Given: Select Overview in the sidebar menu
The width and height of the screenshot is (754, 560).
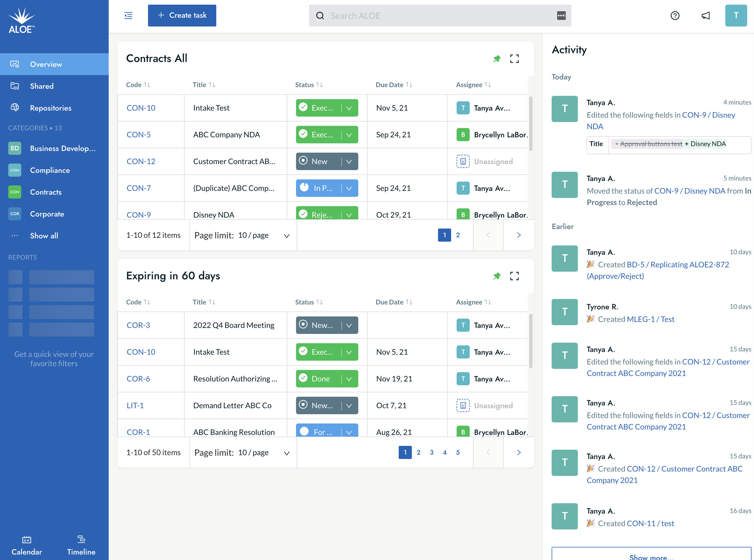Looking at the screenshot, I should pyautogui.click(x=46, y=64).
